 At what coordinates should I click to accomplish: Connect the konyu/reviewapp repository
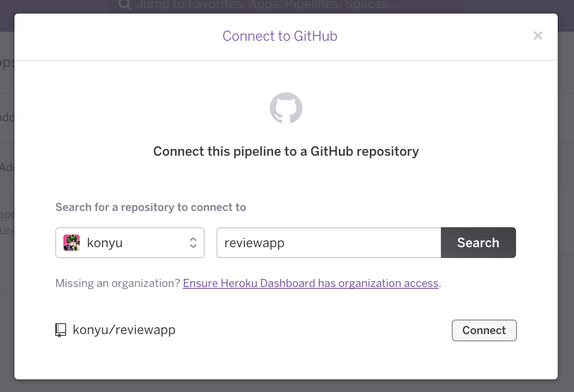click(484, 330)
